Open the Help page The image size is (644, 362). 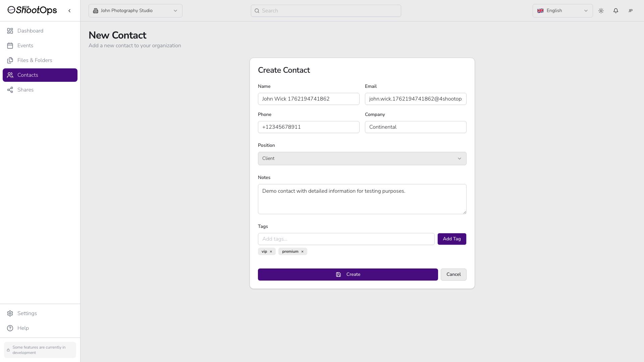click(x=23, y=328)
